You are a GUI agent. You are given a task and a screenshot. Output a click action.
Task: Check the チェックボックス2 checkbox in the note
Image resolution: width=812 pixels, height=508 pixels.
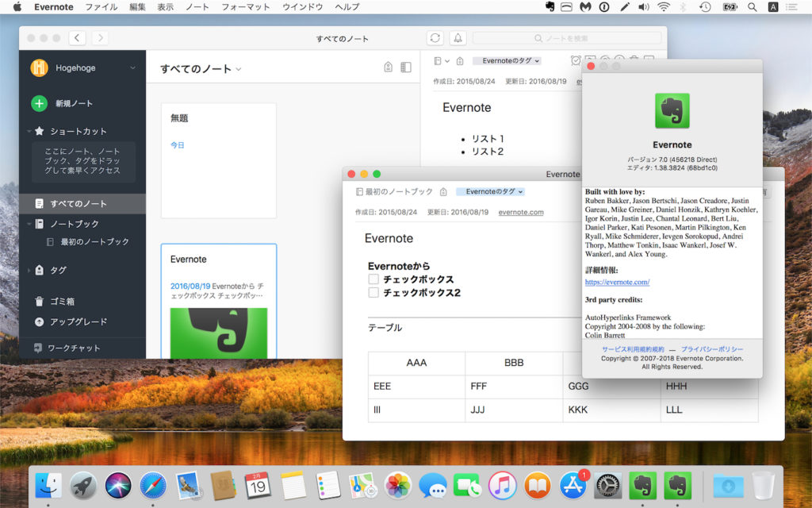click(373, 292)
